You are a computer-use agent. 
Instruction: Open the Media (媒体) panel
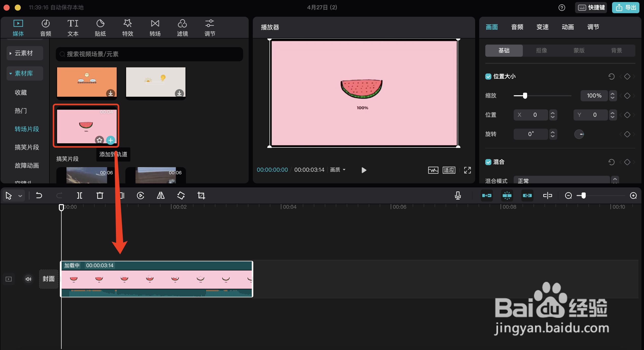(x=18, y=28)
